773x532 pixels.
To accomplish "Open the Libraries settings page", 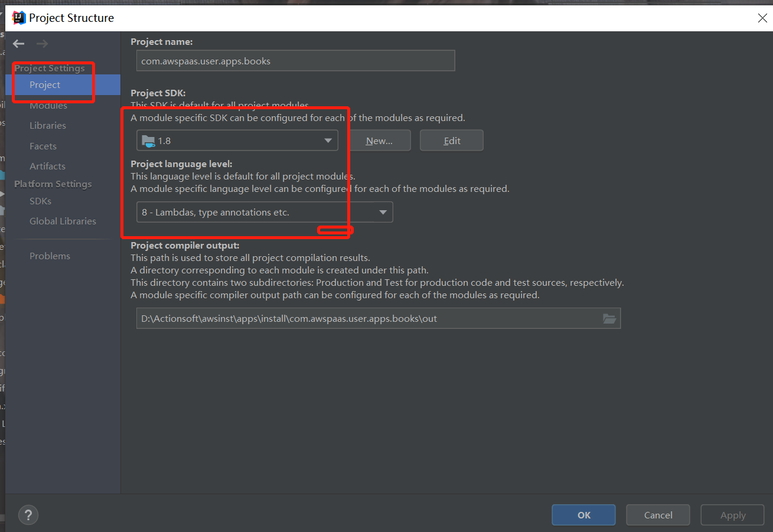I will click(48, 125).
